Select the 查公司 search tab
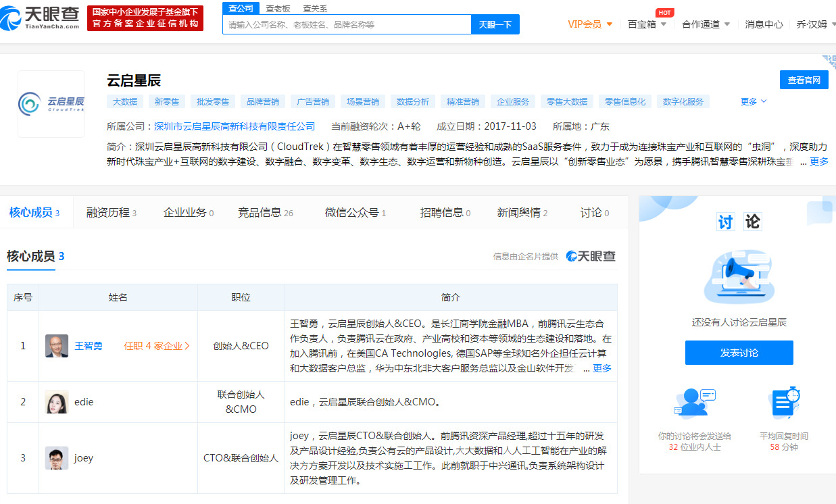The width and height of the screenshot is (836, 504). pyautogui.click(x=241, y=8)
